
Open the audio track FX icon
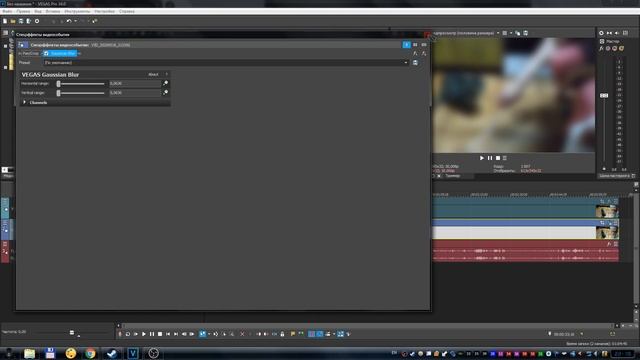tap(609, 244)
